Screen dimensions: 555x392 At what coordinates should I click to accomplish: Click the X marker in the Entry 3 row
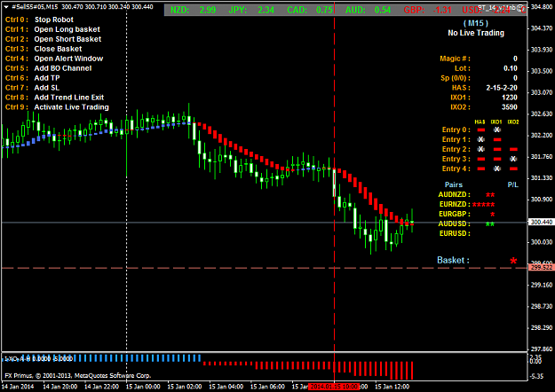(x=513, y=159)
